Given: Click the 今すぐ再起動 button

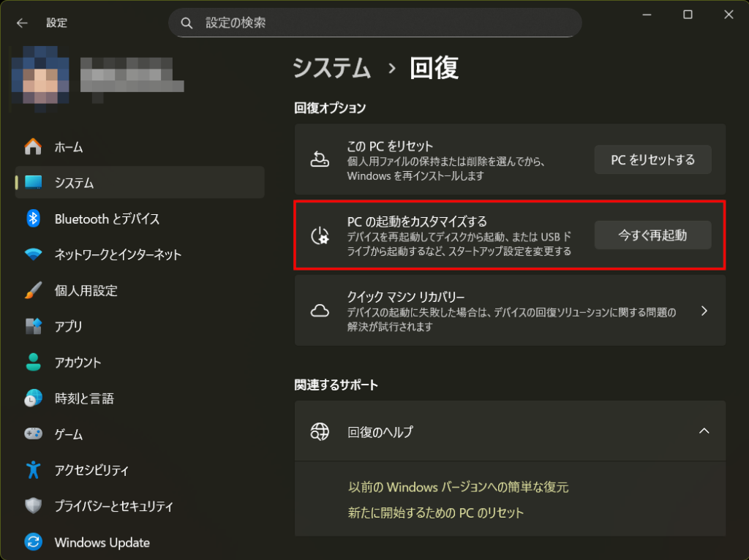Looking at the screenshot, I should (x=652, y=235).
